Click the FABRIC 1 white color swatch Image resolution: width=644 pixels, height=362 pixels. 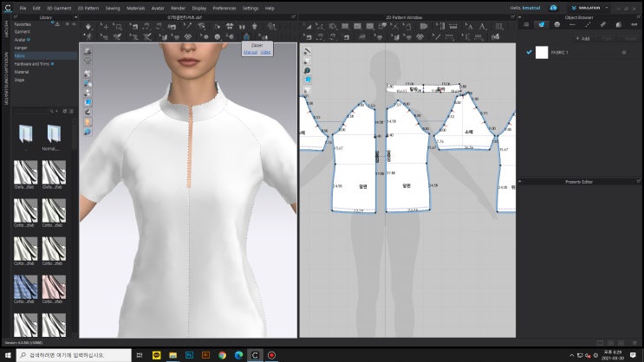tap(542, 52)
